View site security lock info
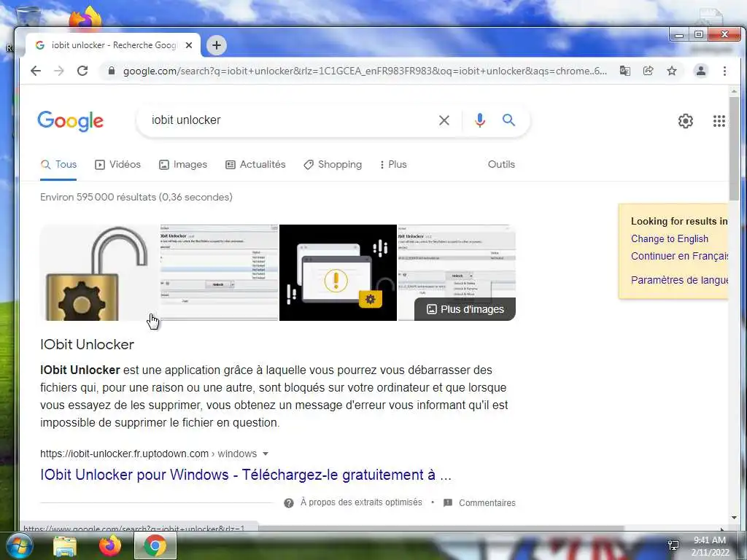Image resolution: width=747 pixels, height=560 pixels. click(x=112, y=71)
